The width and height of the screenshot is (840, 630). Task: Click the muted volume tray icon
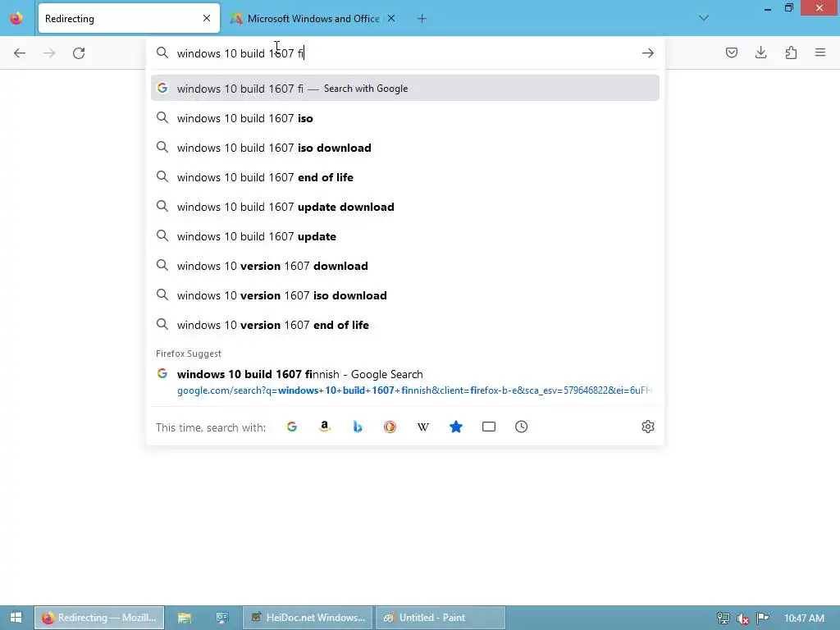pos(743,619)
